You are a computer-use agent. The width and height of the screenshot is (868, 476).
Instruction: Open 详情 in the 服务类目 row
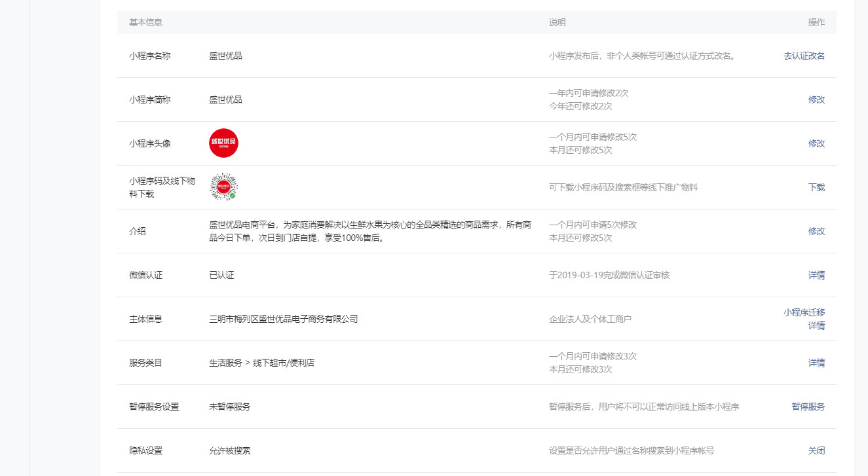click(816, 363)
